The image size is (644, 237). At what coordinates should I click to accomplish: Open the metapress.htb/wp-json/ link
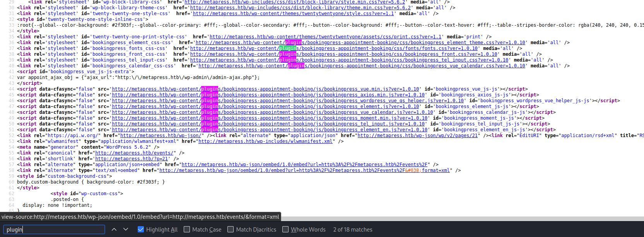pyautogui.click(x=161, y=136)
